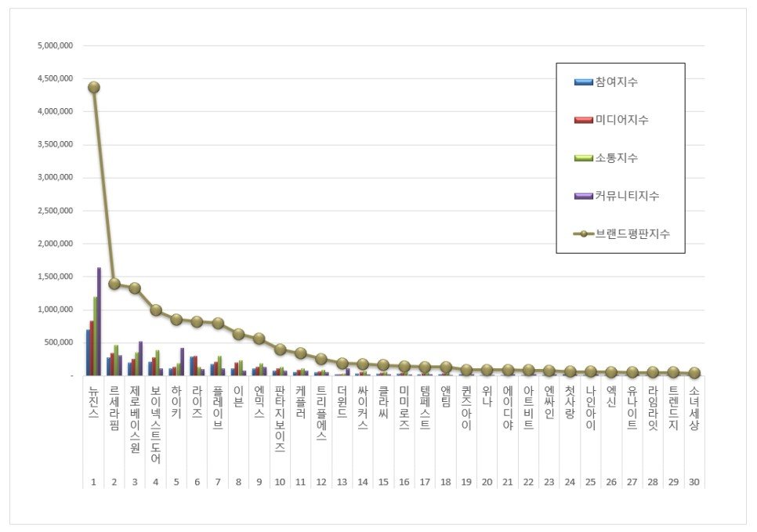This screenshot has width=757, height=532.
Task: Click the 엔믹스 category label
Action: tap(259, 402)
